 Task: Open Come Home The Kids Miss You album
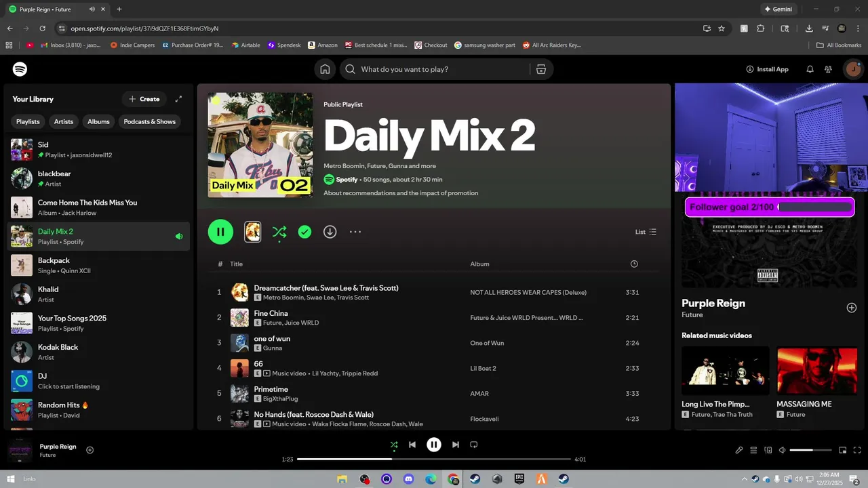[x=98, y=207]
